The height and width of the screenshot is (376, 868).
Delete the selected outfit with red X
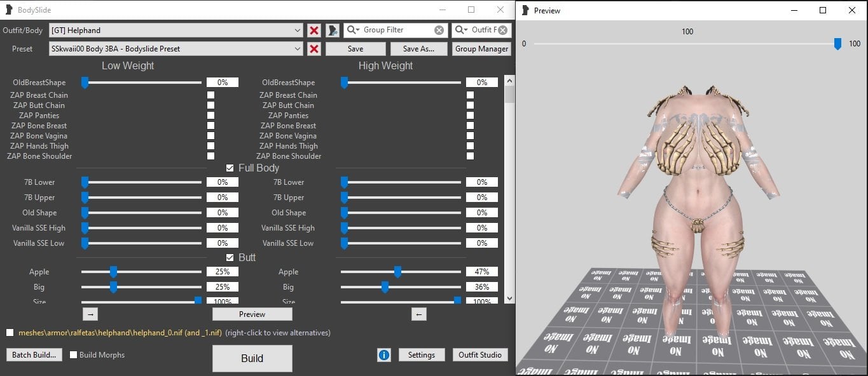[x=313, y=30]
